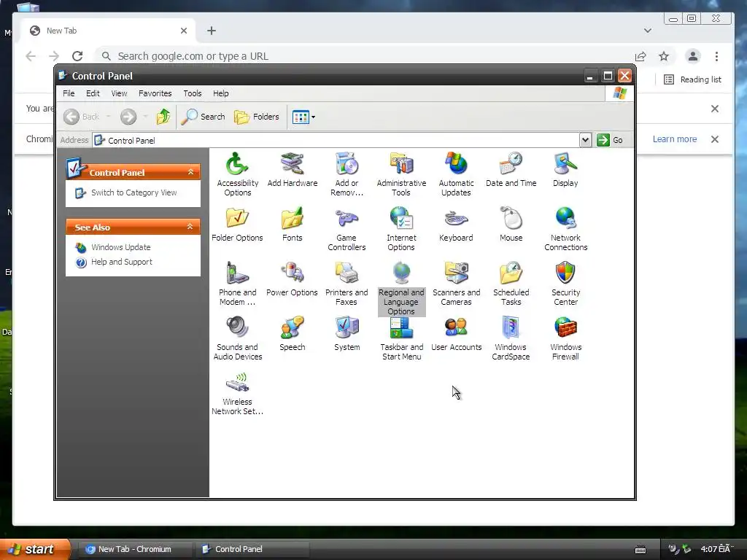Click the Control Panel address field
The image size is (747, 560).
point(336,140)
